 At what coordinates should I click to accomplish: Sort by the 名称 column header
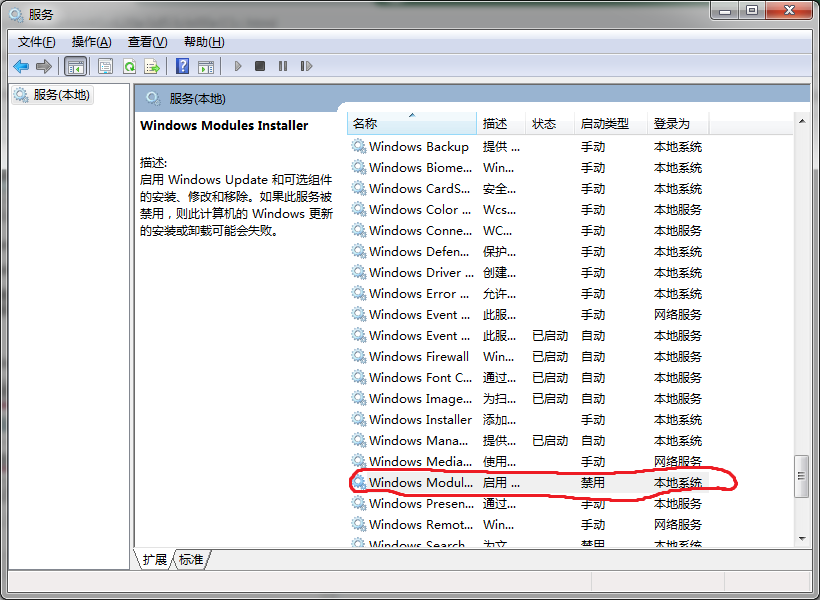(x=412, y=124)
